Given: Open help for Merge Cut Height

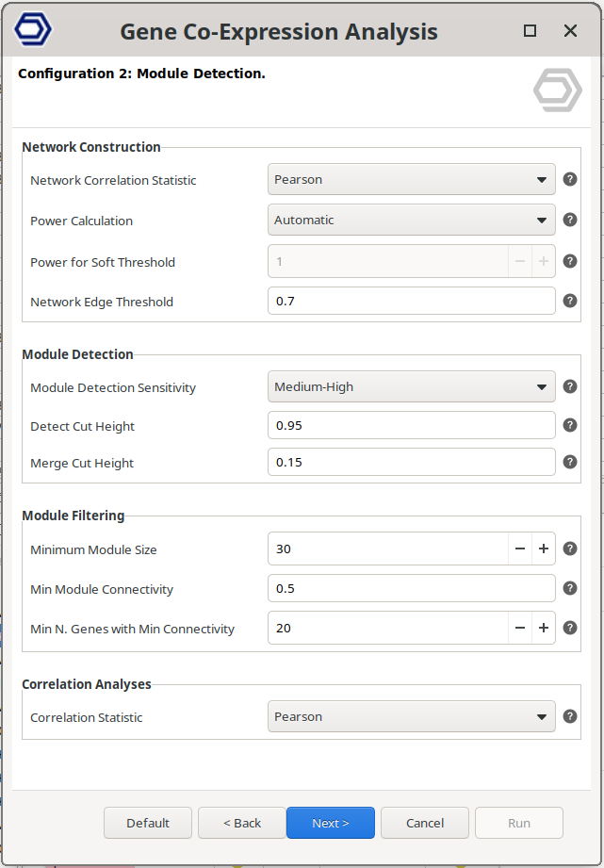Looking at the screenshot, I should coord(570,462).
